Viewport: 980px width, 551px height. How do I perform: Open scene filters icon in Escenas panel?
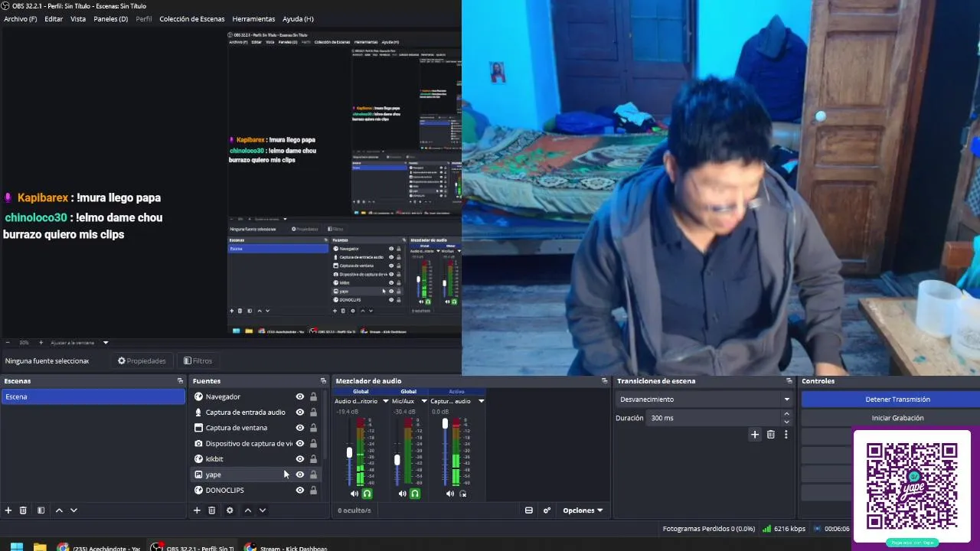41,510
